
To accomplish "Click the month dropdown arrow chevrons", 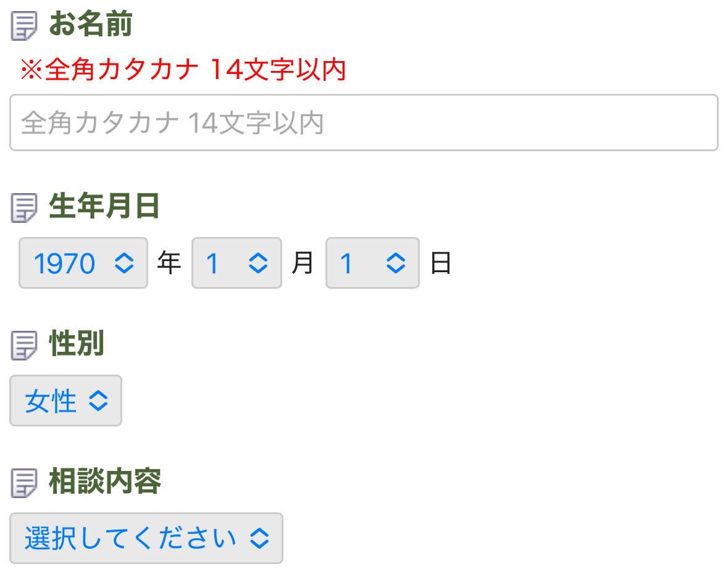I will (x=258, y=263).
